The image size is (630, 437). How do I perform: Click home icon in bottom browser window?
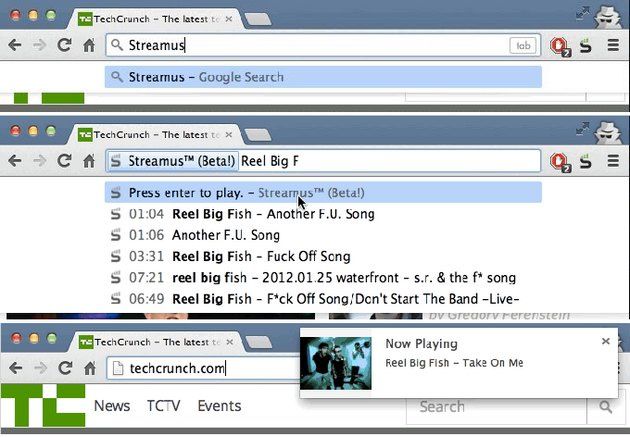[x=90, y=368]
